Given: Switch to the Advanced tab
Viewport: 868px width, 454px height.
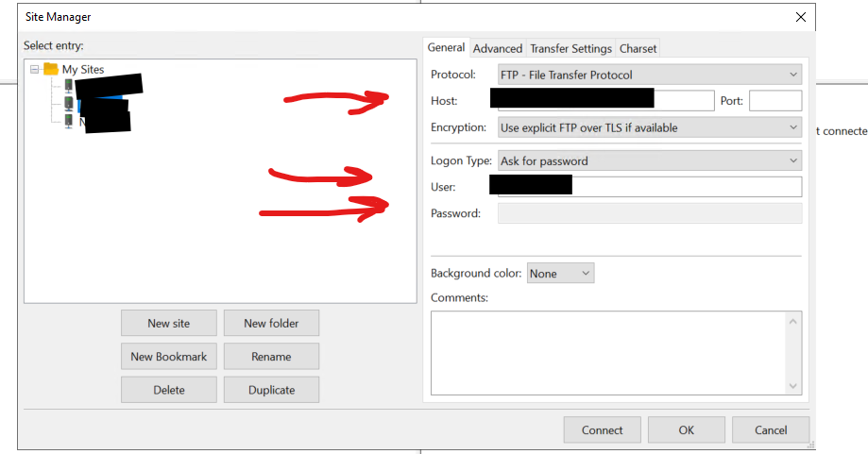Looking at the screenshot, I should (498, 48).
